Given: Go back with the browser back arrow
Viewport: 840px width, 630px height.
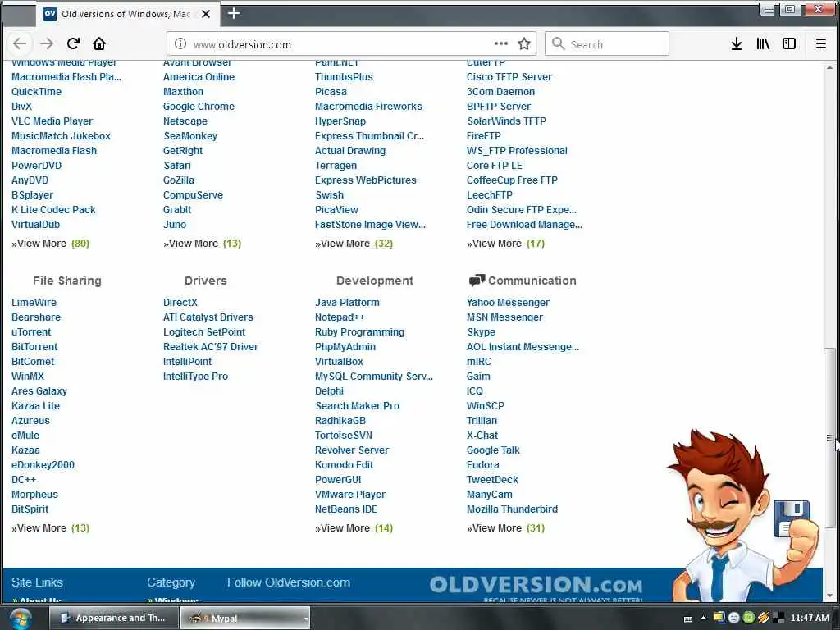Looking at the screenshot, I should [x=20, y=44].
